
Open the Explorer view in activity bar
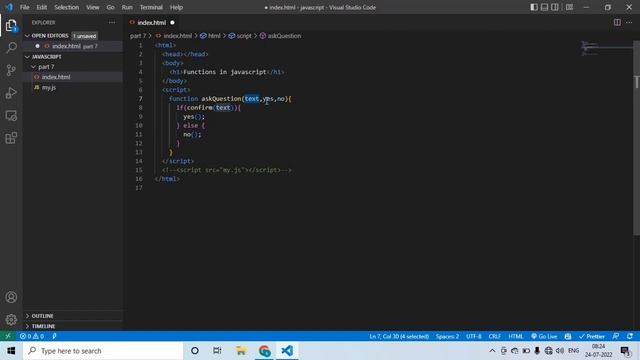click(x=11, y=26)
